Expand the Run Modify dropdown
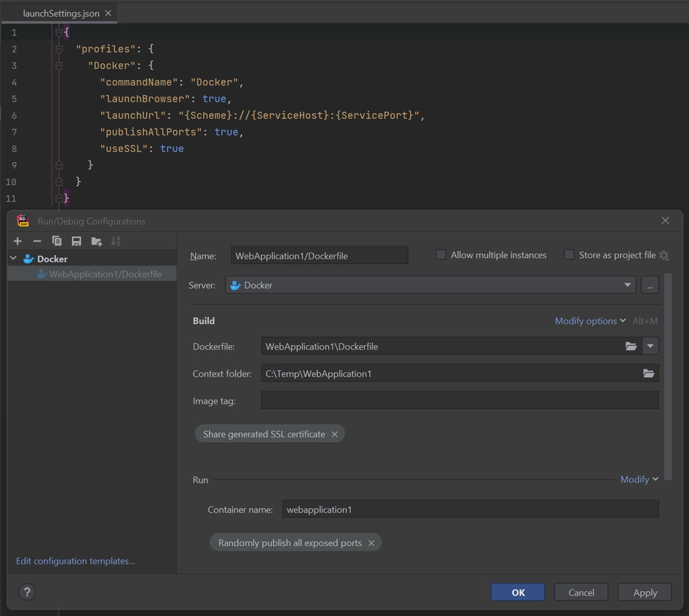 [x=640, y=479]
